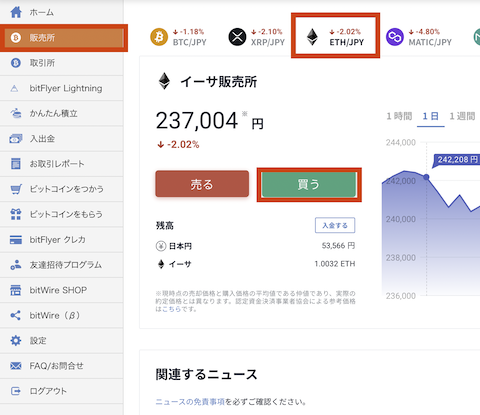The height and width of the screenshot is (415, 480).
Task: Click the purple MATIC logo in the ticker
Action: click(395, 37)
